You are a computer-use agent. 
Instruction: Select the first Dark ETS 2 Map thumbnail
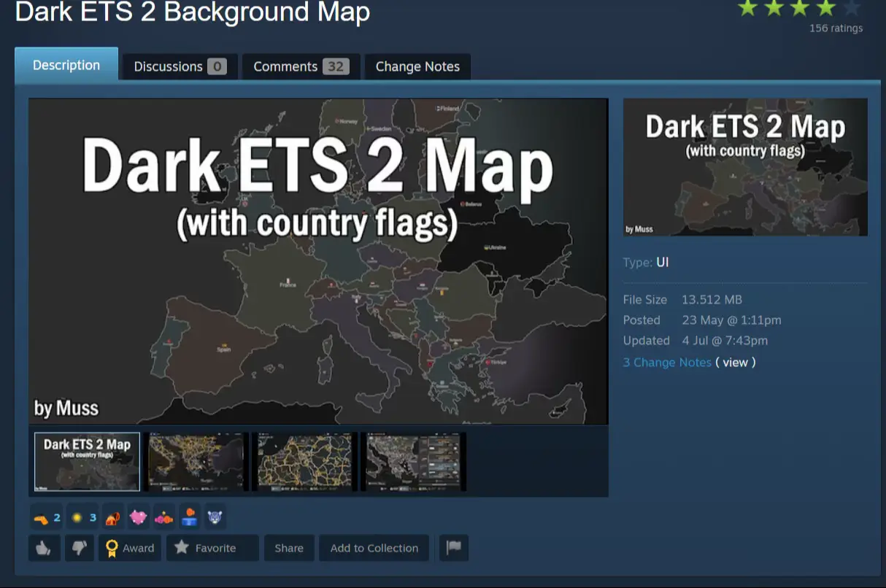[x=87, y=462]
